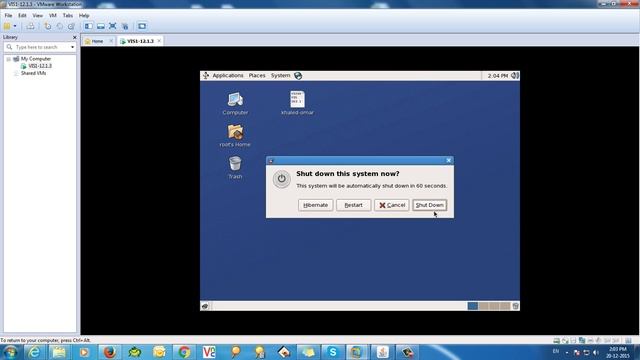640x360 pixels.
Task: Select VIS1-12.1.3 in the library tree
Action: click(40, 66)
